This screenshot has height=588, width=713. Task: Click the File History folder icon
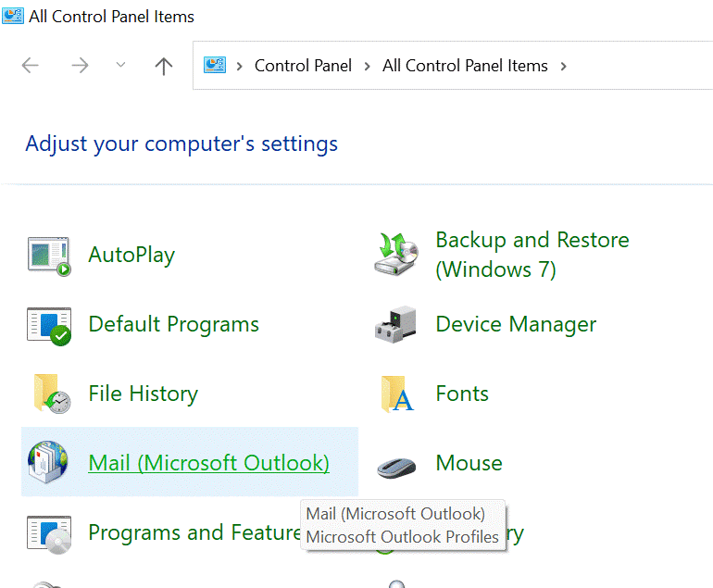click(49, 394)
